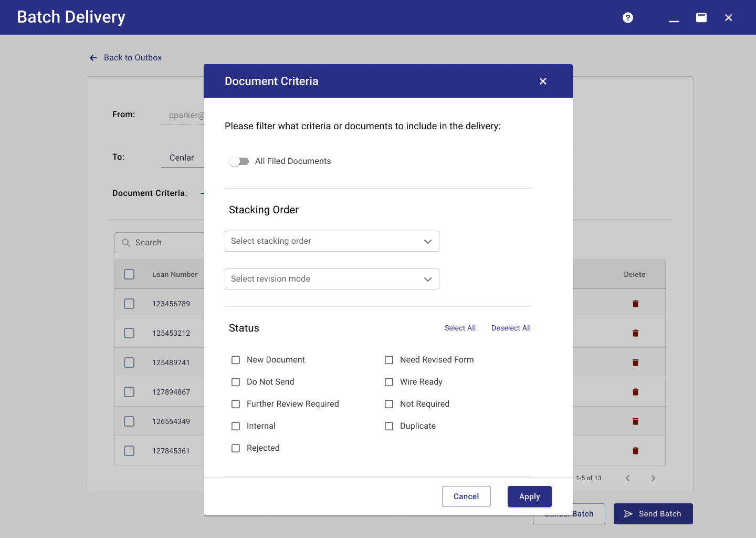Click the 1-5 of 13 pagination text
The height and width of the screenshot is (538, 756).
[x=589, y=478]
